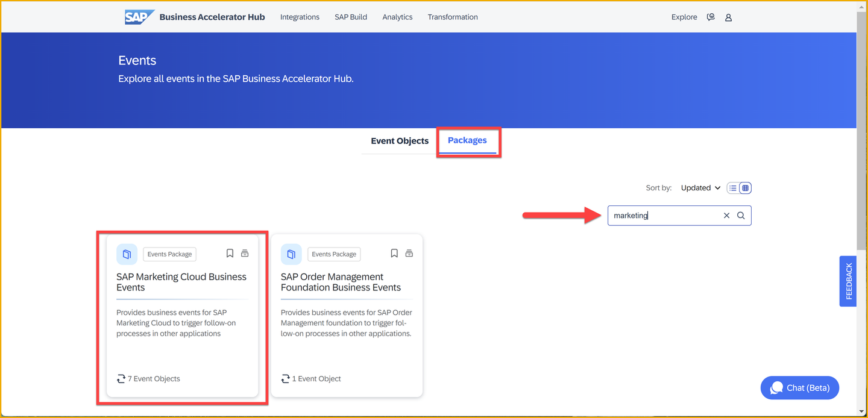Open the support chat icon in the header
Viewport: 868px width, 418px height.
(711, 17)
